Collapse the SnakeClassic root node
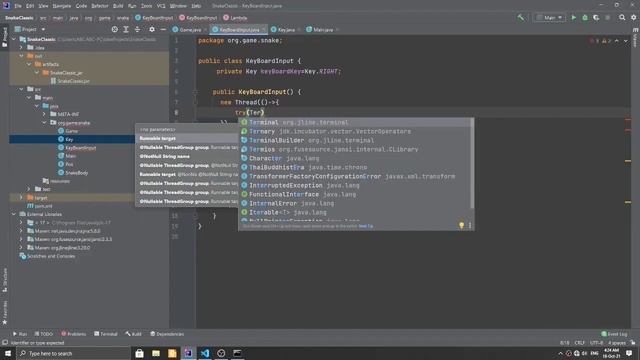The width and height of the screenshot is (640, 360). (x=13, y=39)
